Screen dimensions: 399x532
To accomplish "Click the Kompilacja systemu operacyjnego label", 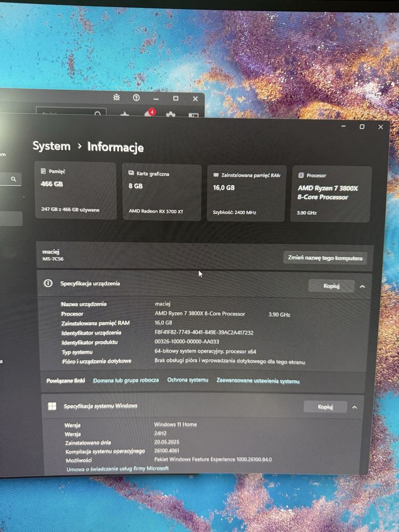I will (105, 451).
